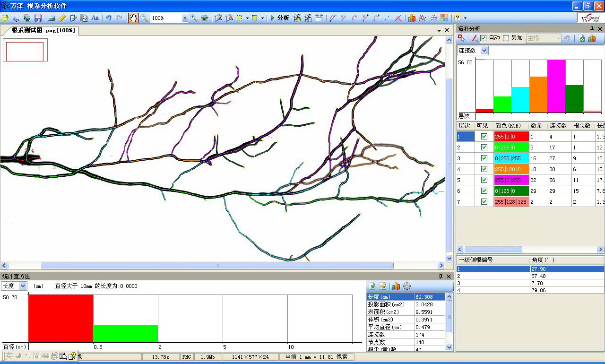
Task: Click the undo arrow in main toolbar
Action: click(x=108, y=18)
